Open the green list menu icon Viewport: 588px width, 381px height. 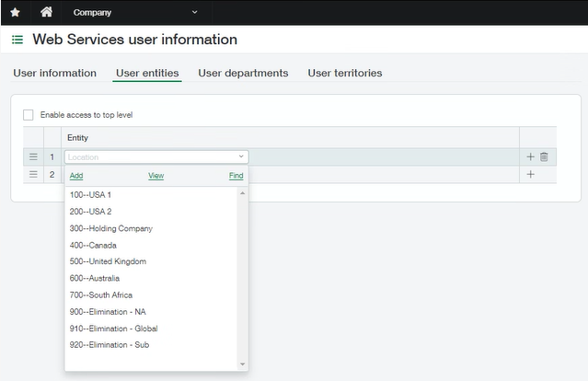(x=17, y=40)
